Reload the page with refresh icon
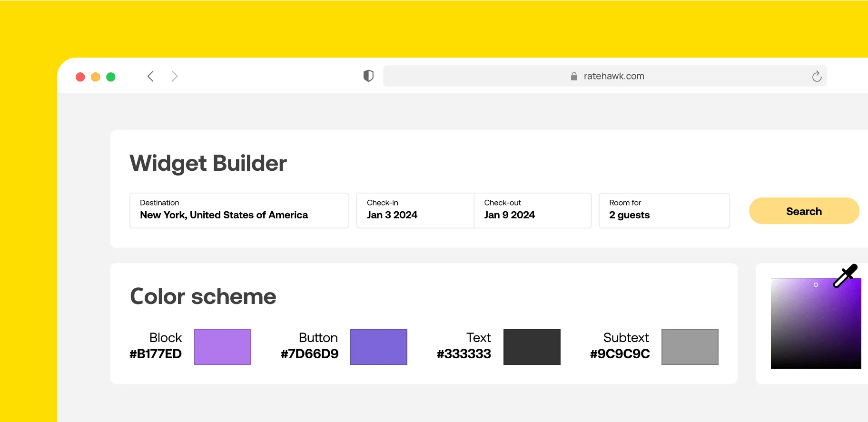 (817, 77)
